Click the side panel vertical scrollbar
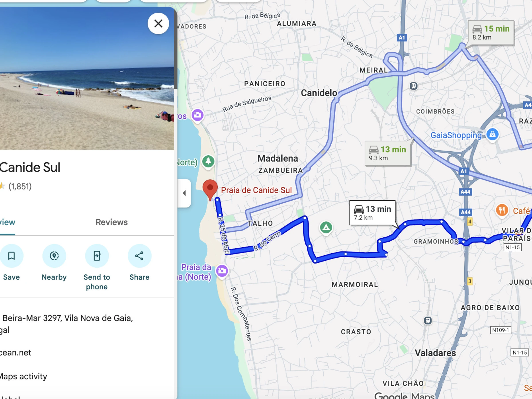Viewport: 532px width, 399px height. (x=176, y=48)
